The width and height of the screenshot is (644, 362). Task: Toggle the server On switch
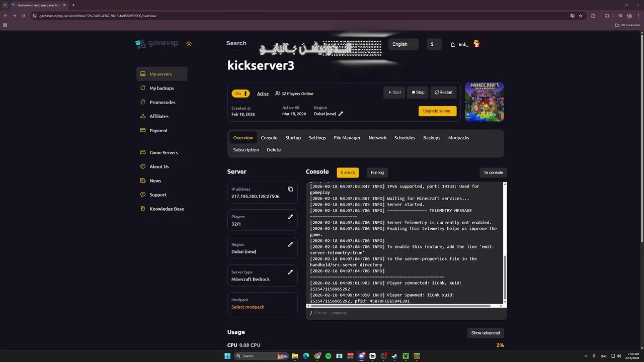[240, 94]
